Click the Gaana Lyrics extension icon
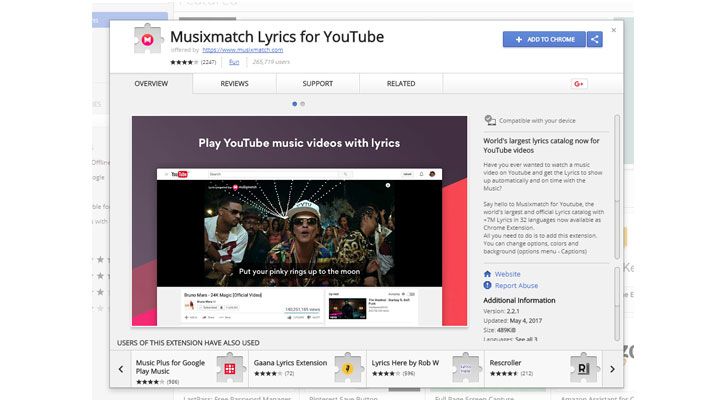 coord(348,368)
